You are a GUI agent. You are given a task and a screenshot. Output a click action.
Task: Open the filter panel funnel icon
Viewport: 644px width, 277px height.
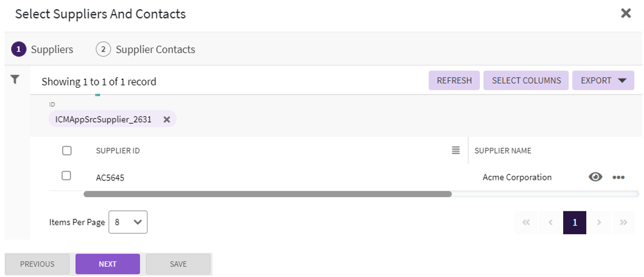(15, 80)
